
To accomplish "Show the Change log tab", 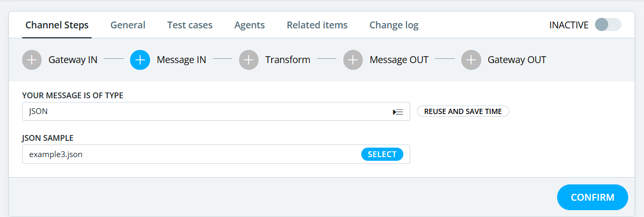I will (x=394, y=25).
